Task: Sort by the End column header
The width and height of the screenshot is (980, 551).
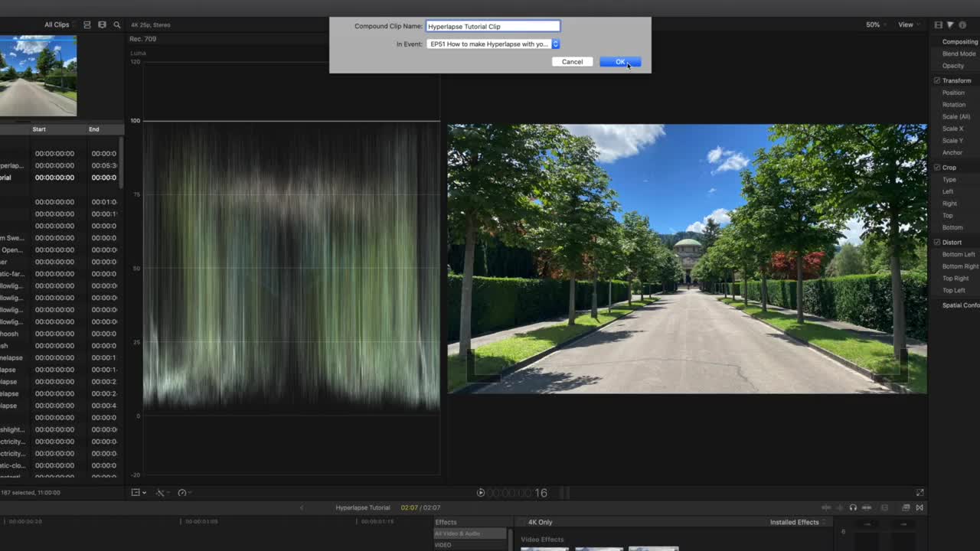Action: point(93,129)
